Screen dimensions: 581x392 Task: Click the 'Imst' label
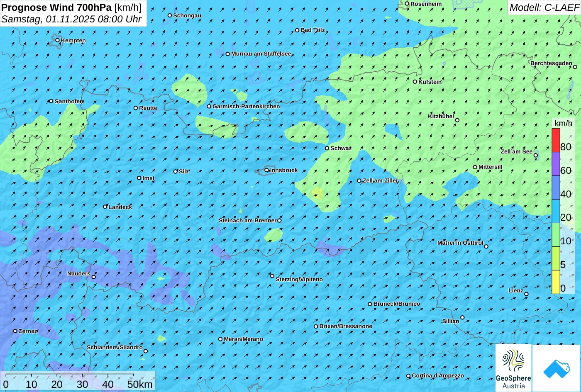tap(149, 178)
